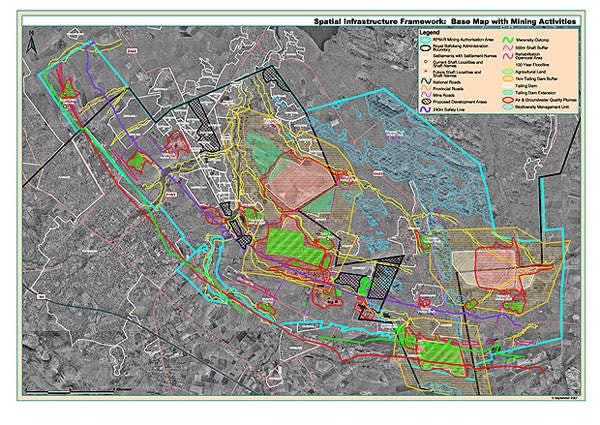This screenshot has height=425, width=600.
Task: Click the Biodiversity Management Unit legend symbol
Action: [508, 107]
